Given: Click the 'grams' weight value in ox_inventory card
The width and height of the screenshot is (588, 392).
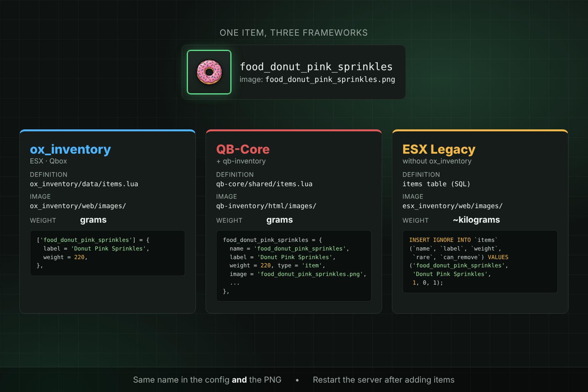Looking at the screenshot, I should [x=93, y=220].
